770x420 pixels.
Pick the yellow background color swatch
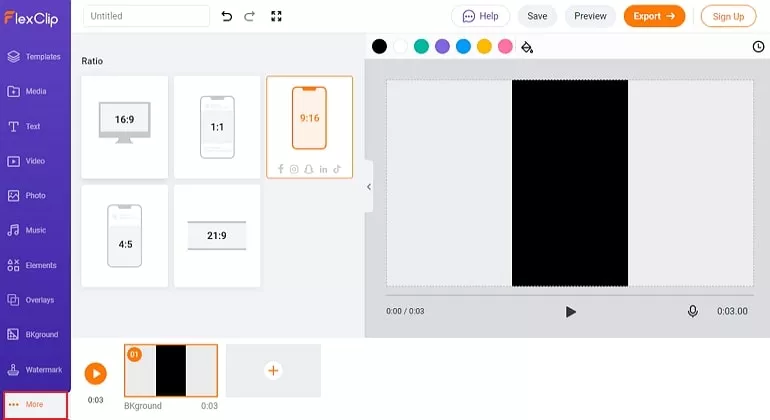484,47
